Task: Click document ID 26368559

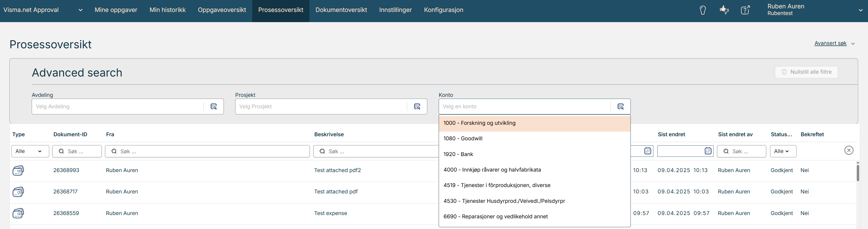Action: click(66, 213)
